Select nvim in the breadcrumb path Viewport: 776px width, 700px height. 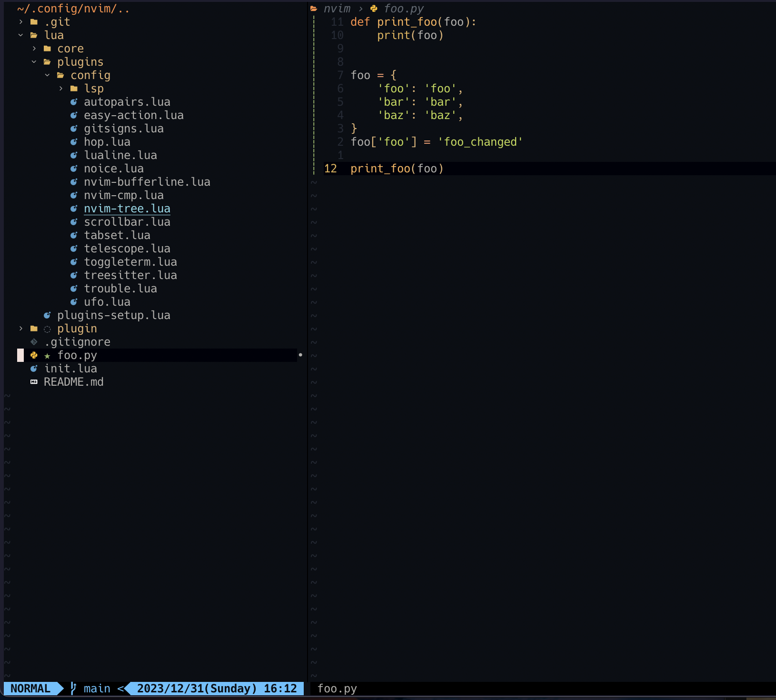click(338, 9)
